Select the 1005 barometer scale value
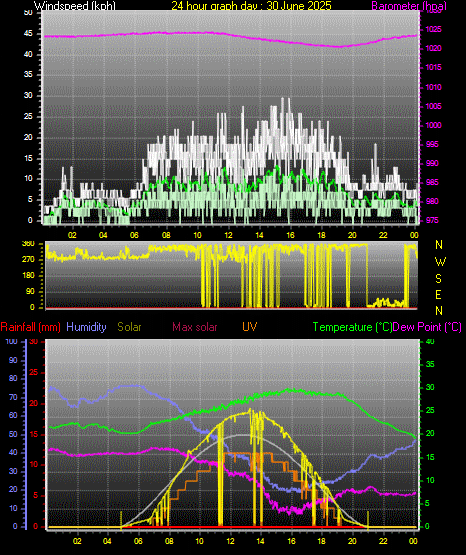The width and height of the screenshot is (466, 555). pyautogui.click(x=433, y=106)
